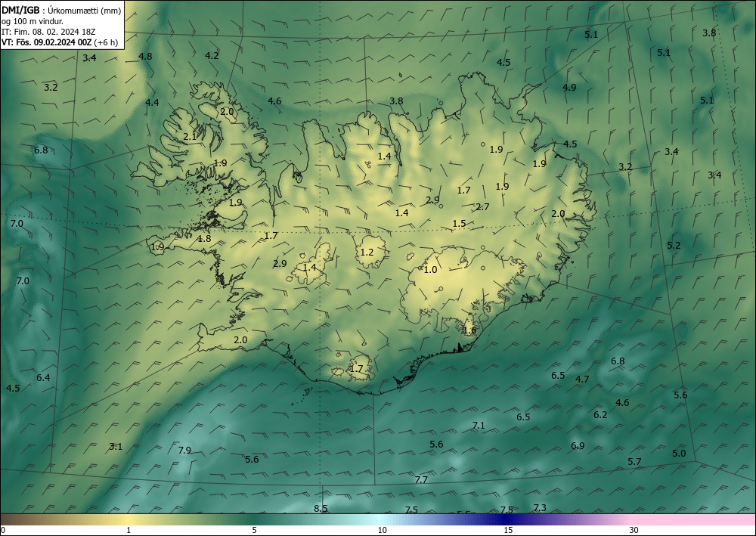Image resolution: width=756 pixels, height=536 pixels.
Task: Click the 1.8 map value
Action: 204,238
